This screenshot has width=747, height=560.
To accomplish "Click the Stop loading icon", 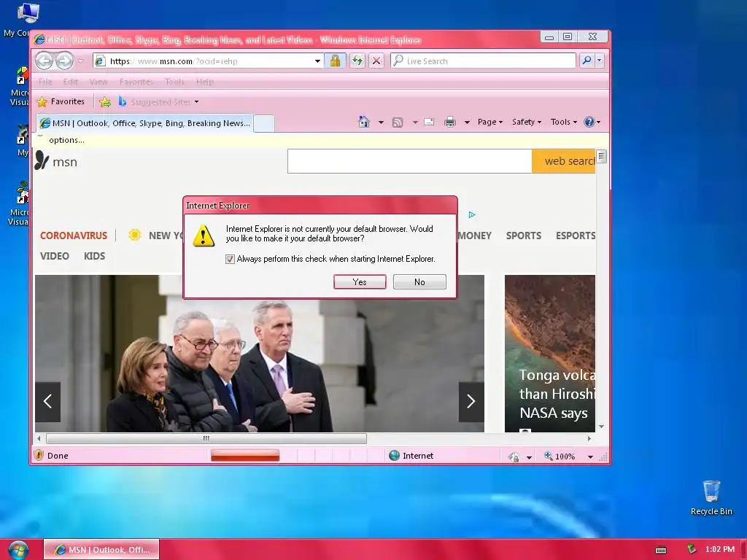I will [376, 61].
